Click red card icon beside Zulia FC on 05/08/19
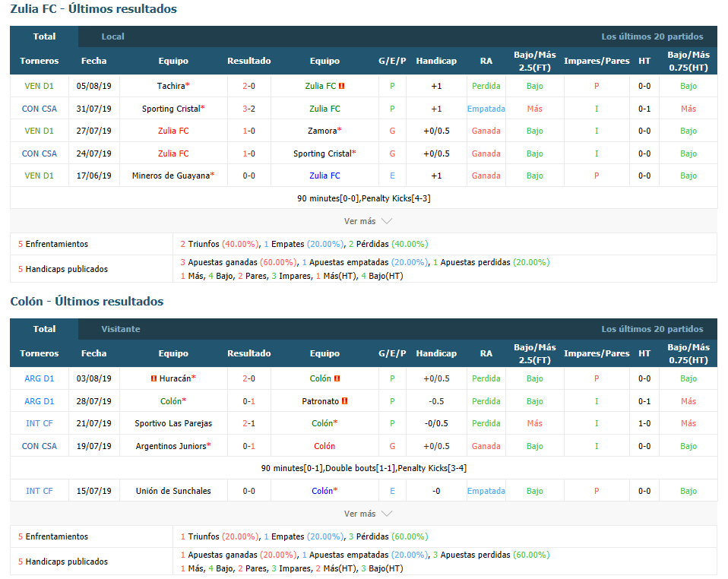 [342, 86]
